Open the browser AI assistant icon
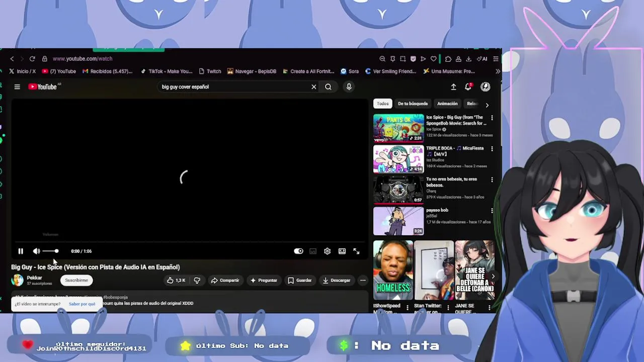Screen dimensions: 644x362 click(482, 59)
